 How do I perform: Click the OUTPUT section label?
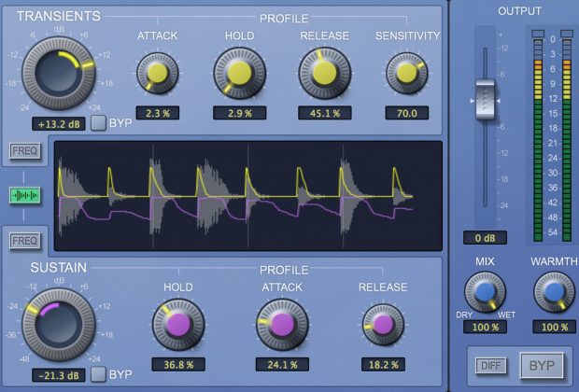519,11
